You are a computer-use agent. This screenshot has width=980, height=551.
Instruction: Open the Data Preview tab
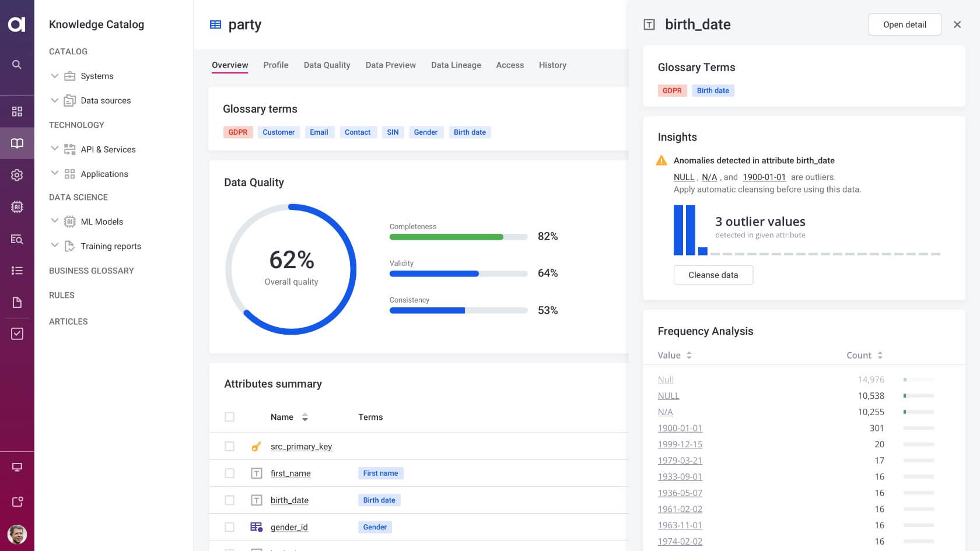[390, 65]
